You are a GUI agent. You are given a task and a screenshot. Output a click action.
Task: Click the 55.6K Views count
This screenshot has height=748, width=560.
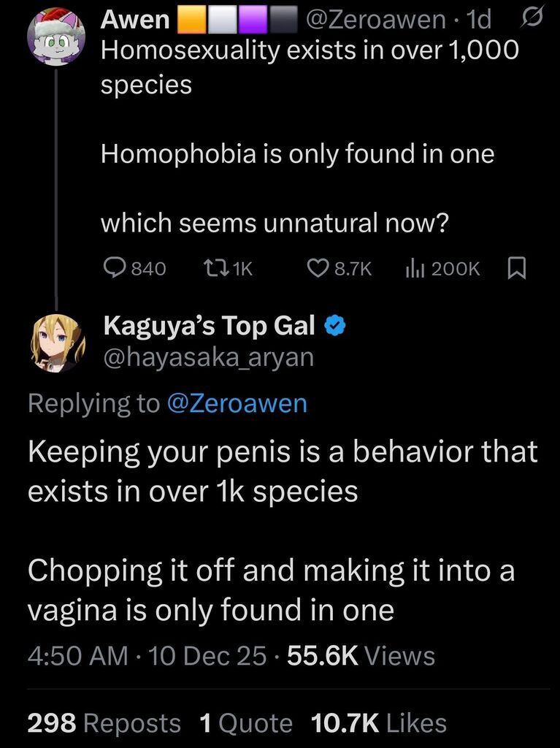(x=361, y=655)
